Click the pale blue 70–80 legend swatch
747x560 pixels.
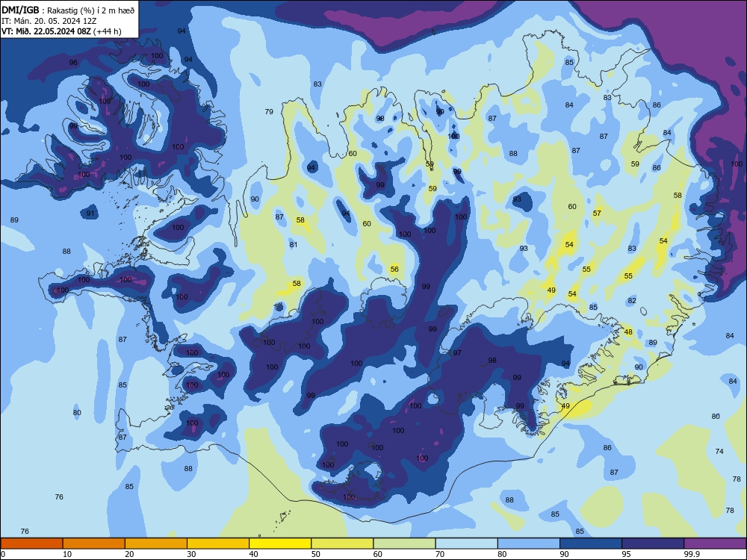(466, 544)
